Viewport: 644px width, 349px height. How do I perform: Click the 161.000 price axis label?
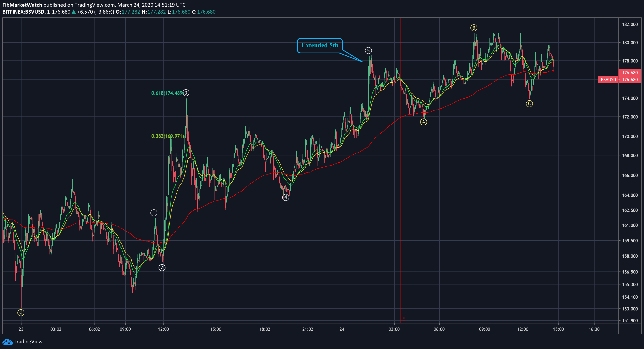[x=630, y=225]
